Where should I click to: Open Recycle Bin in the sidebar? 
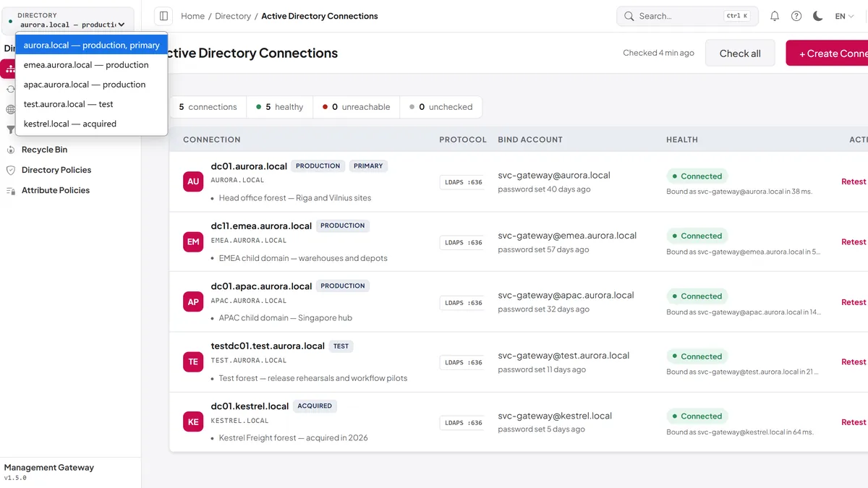tap(44, 150)
